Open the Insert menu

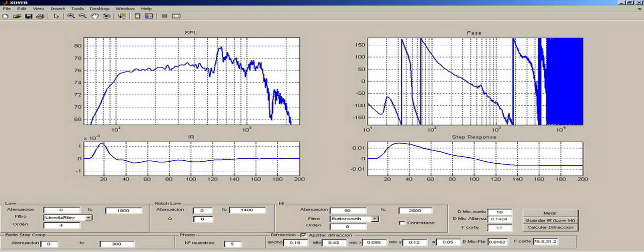58,9
